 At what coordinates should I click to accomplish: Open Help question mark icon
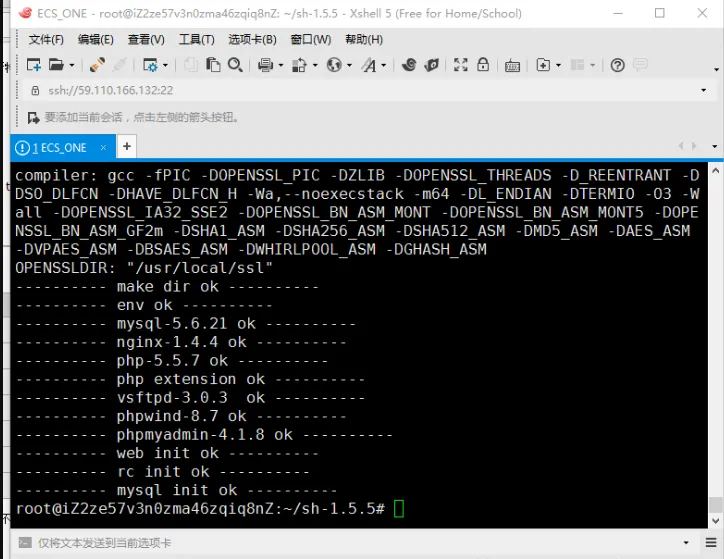(617, 65)
